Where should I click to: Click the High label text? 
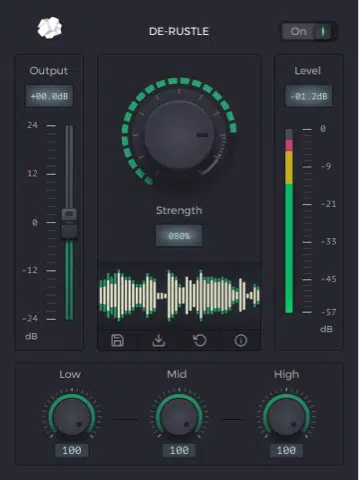(286, 374)
